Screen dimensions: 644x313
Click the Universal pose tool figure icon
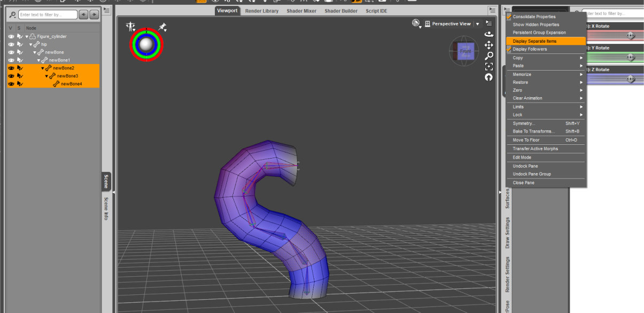point(131,26)
